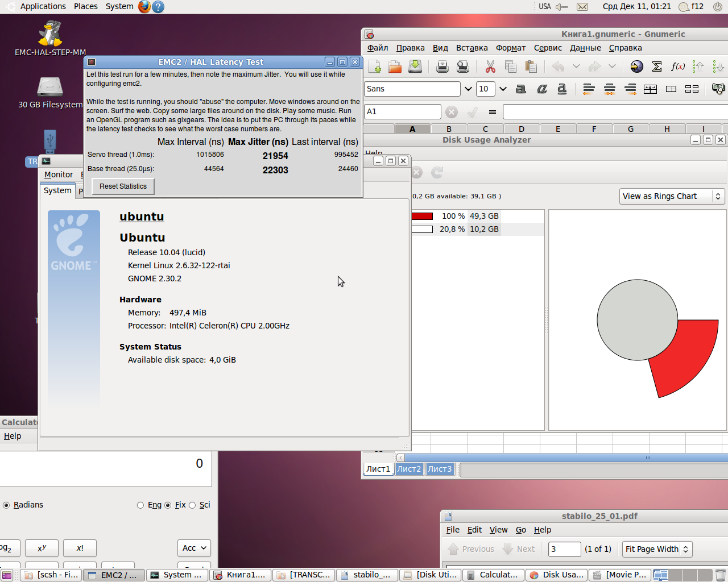The height and width of the screenshot is (582, 728).
Task: Select the System tab in System Monitor
Action: [x=57, y=190]
